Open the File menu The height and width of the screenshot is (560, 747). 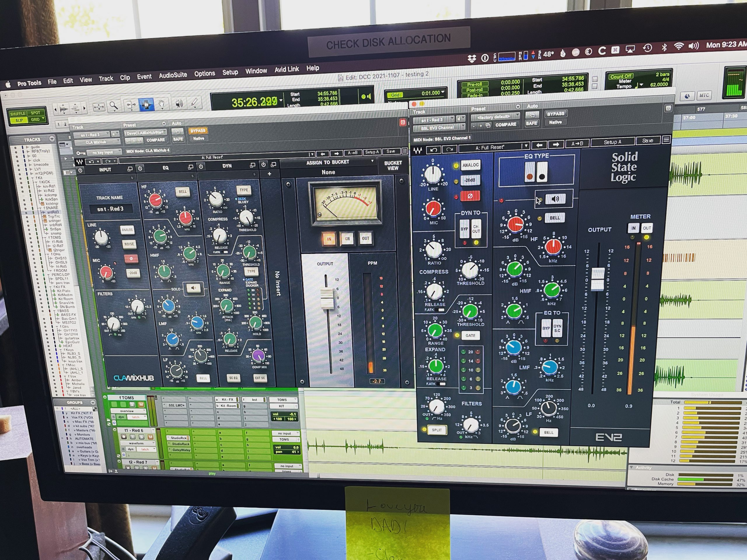pyautogui.click(x=52, y=82)
